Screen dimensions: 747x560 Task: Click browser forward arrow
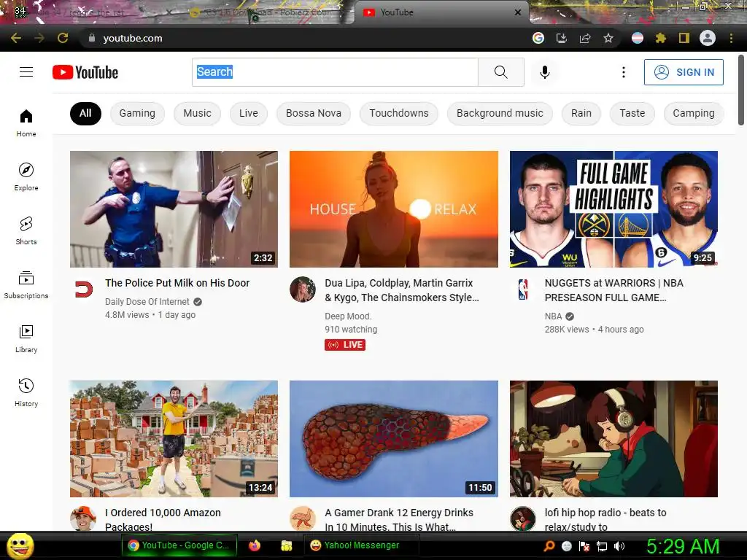pos(39,38)
